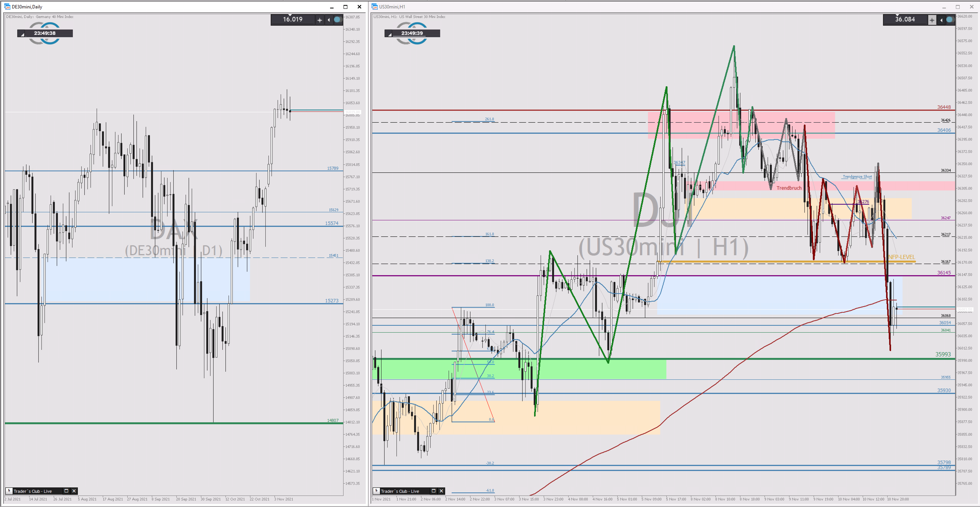Maximize Trader's Club panel in DAX window
The height and width of the screenshot is (507, 980).
coord(66,491)
